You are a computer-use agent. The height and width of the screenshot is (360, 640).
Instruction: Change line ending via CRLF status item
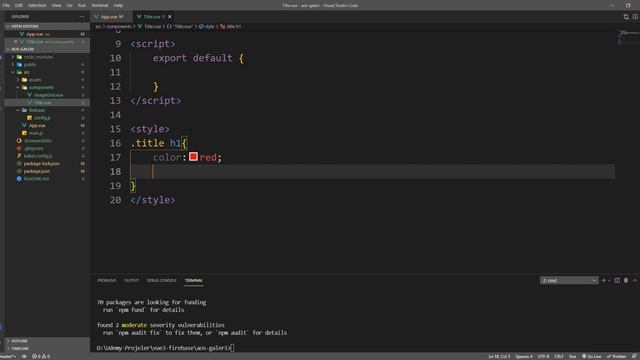tap(559, 356)
